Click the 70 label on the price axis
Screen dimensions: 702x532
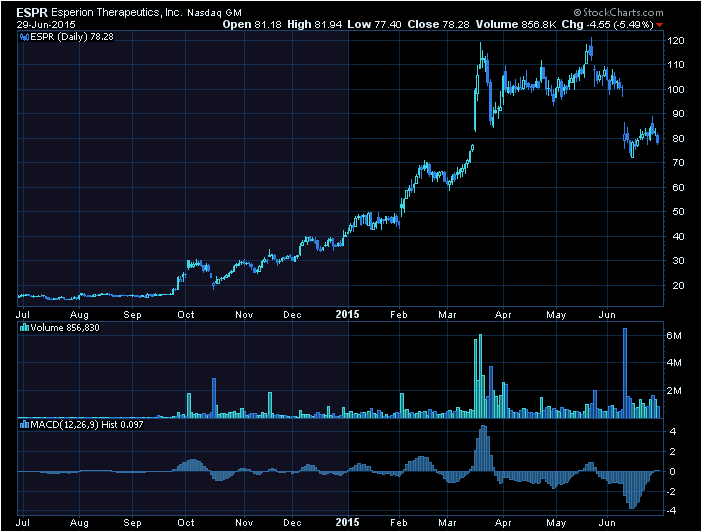tap(678, 163)
